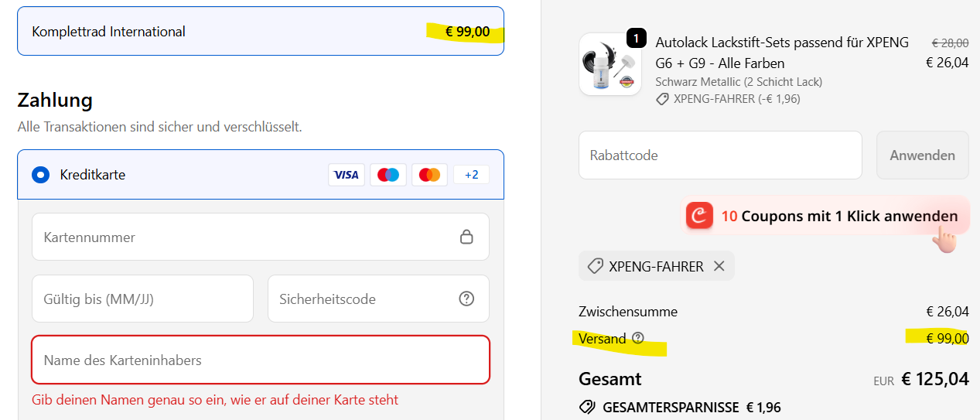This screenshot has width=980, height=420.
Task: Focus the Sicherheitscode field
Action: pos(364,299)
